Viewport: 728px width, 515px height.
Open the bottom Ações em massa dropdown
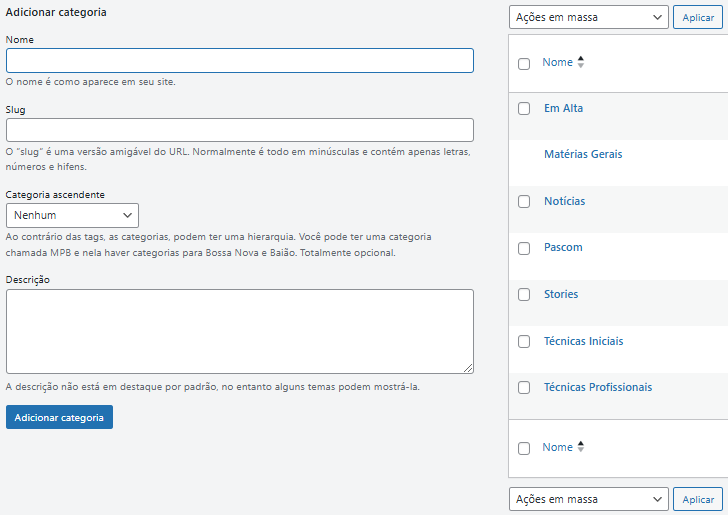tap(588, 499)
